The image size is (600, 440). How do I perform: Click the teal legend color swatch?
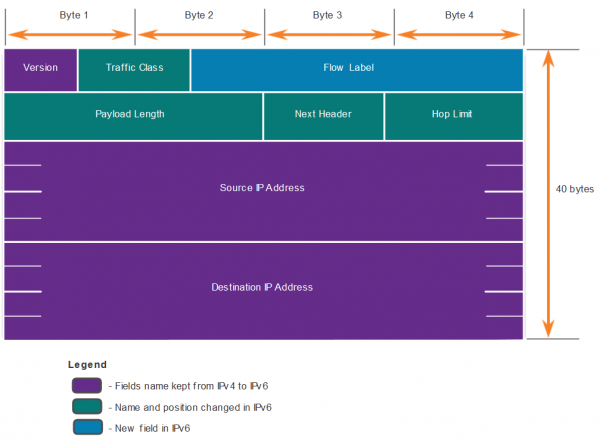click(x=85, y=408)
